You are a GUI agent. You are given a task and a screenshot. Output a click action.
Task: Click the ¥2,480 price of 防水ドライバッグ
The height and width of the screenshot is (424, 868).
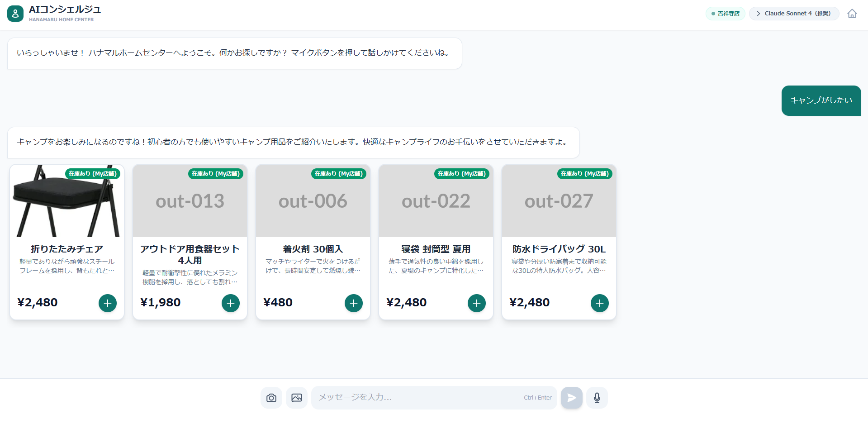pos(530,302)
